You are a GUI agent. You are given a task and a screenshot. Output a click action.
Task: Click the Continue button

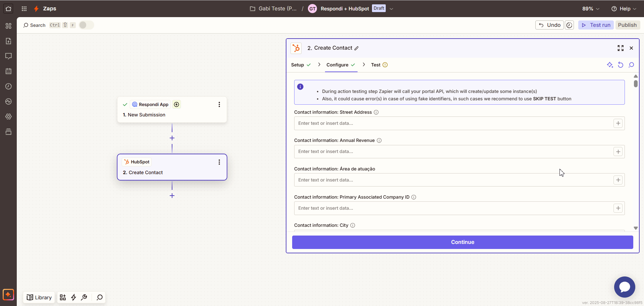(463, 242)
